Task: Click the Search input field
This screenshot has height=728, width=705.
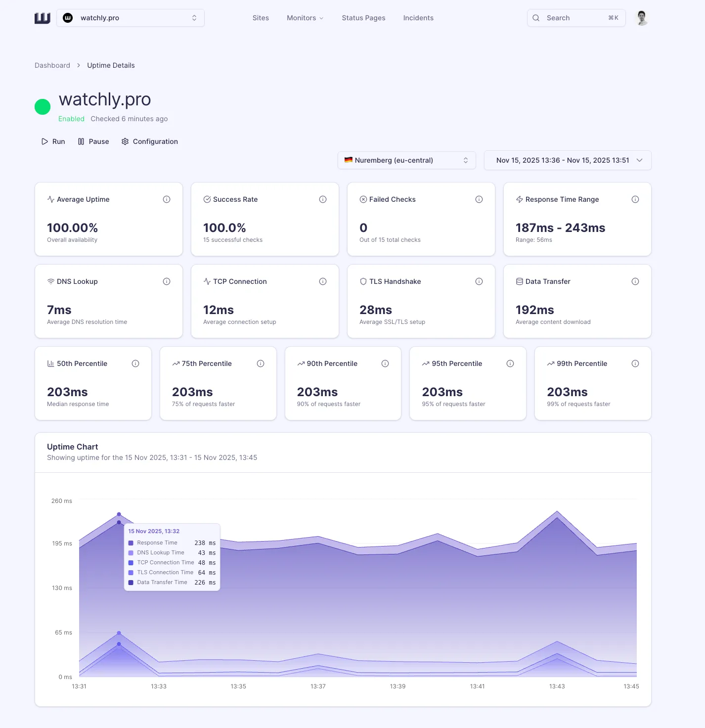Action: tap(576, 18)
